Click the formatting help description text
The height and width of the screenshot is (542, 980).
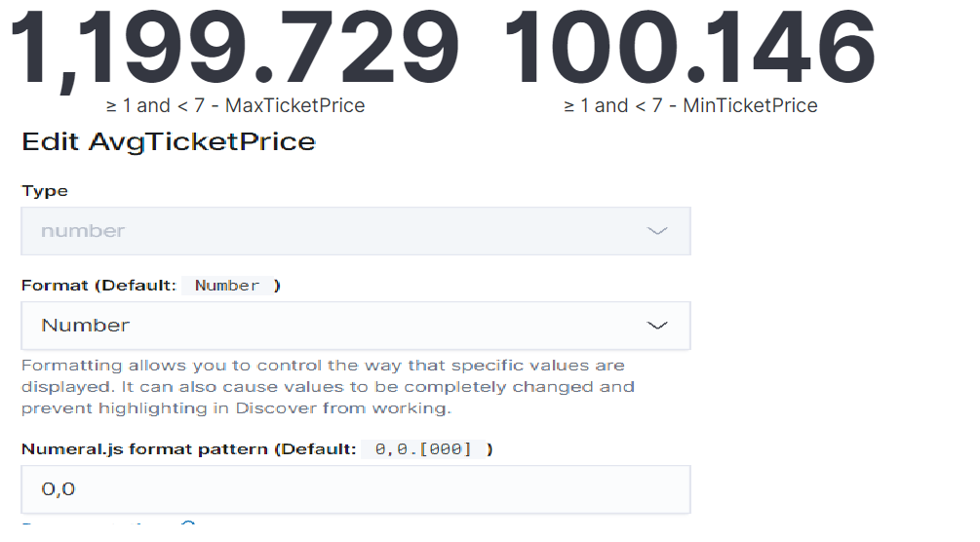click(x=328, y=387)
